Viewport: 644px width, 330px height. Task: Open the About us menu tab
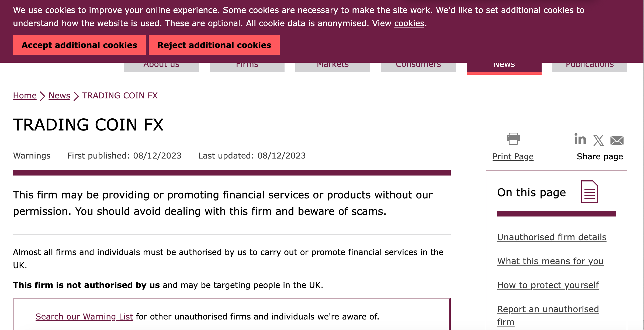[x=161, y=67]
